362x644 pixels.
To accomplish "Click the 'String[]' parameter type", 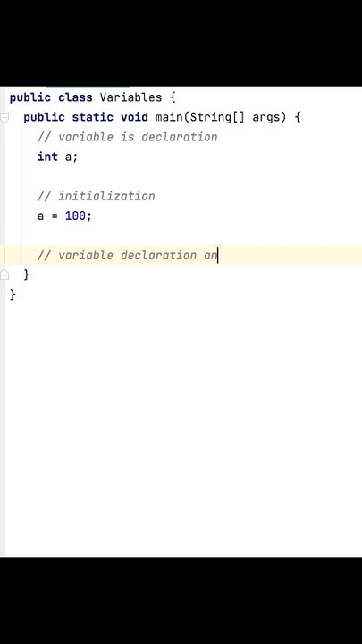I will coord(217,117).
